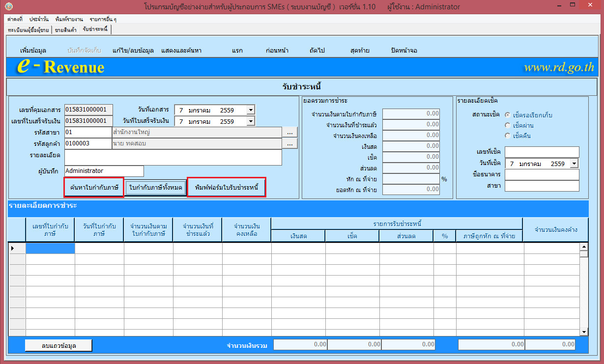Go to previous record with ก่อนหน้า

pos(277,51)
